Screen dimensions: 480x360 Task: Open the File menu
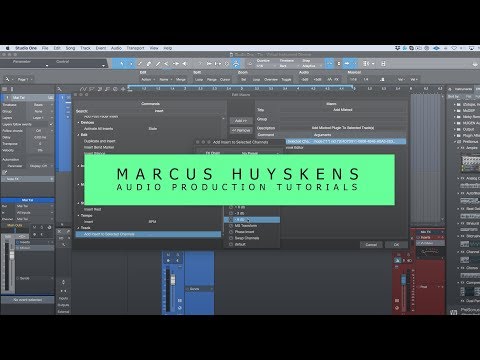(45, 48)
